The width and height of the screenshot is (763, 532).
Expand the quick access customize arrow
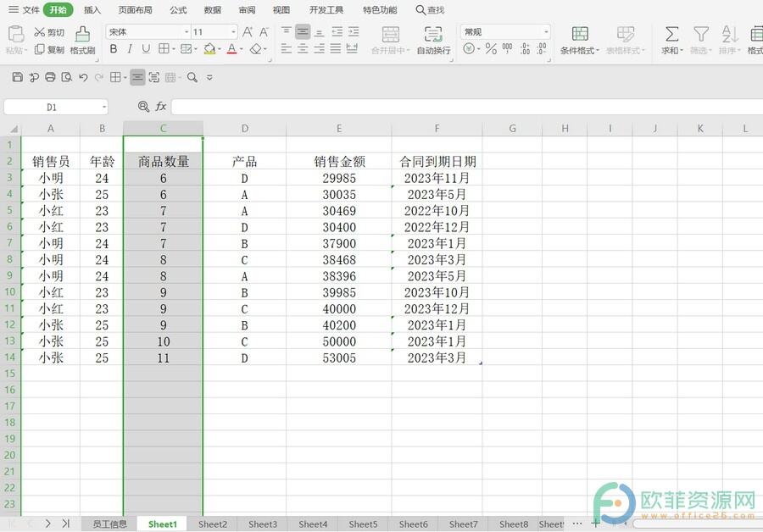(x=209, y=77)
